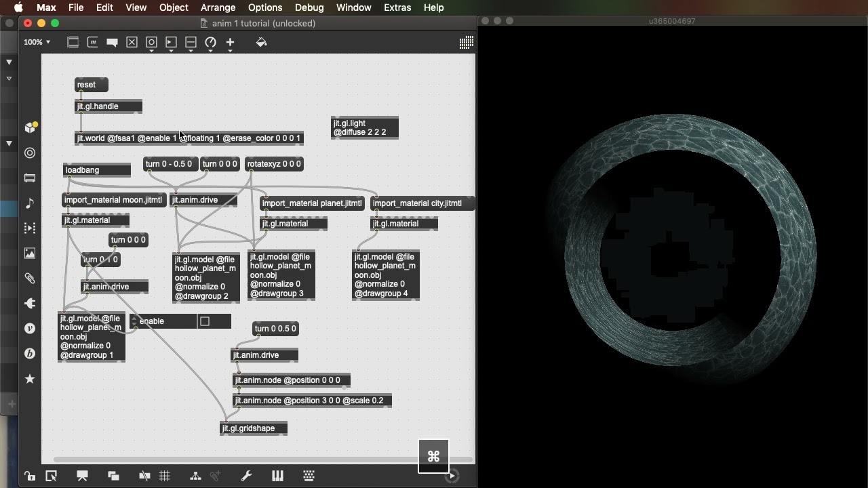Toggle the patcher grid display
Screen dimensions: 868x488
point(165,476)
